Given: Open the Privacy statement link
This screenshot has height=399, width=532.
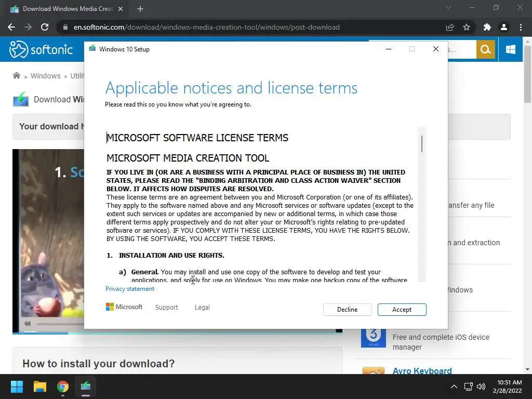Looking at the screenshot, I should pos(129,289).
